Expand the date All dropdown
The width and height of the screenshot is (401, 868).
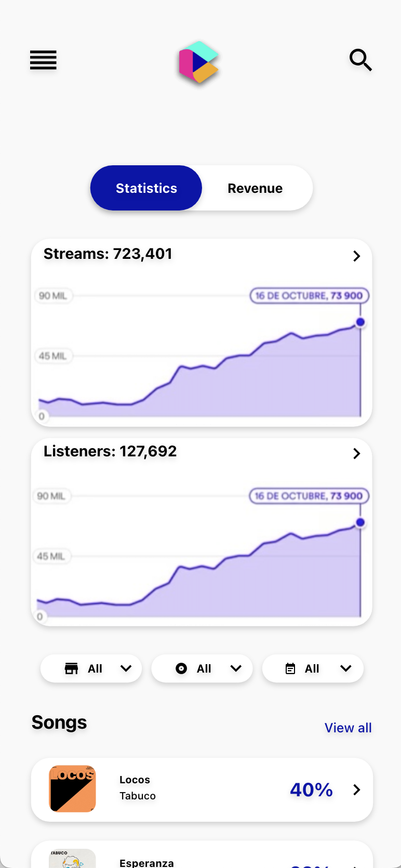(x=345, y=668)
